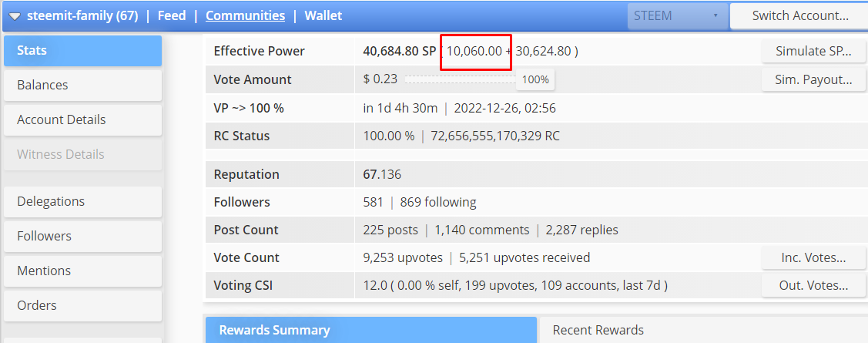Click the RC Status row label
Image resolution: width=868 pixels, height=343 pixels.
(x=241, y=136)
